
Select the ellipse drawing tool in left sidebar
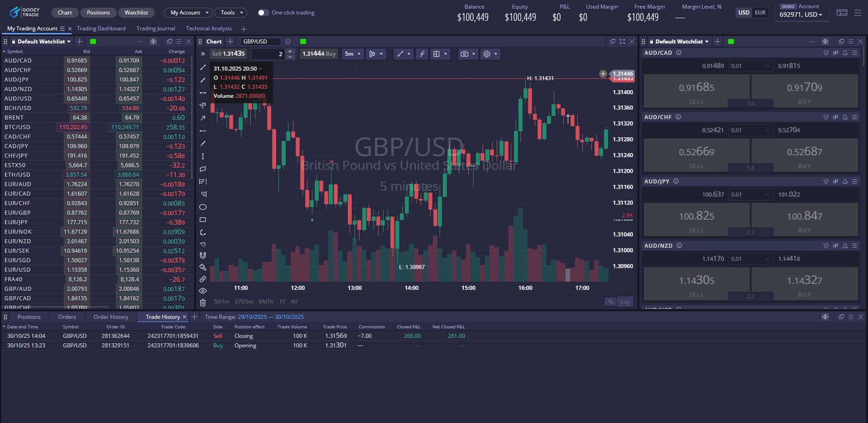pyautogui.click(x=203, y=207)
